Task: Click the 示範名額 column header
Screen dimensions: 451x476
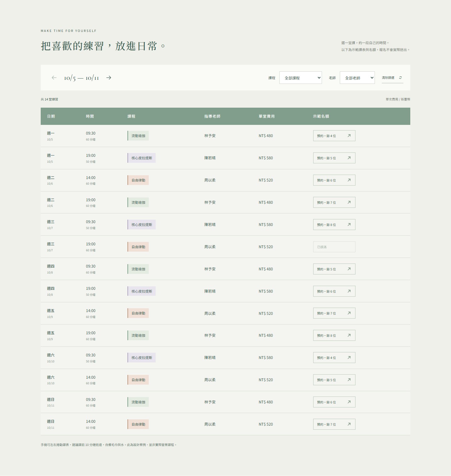Action: click(x=321, y=116)
